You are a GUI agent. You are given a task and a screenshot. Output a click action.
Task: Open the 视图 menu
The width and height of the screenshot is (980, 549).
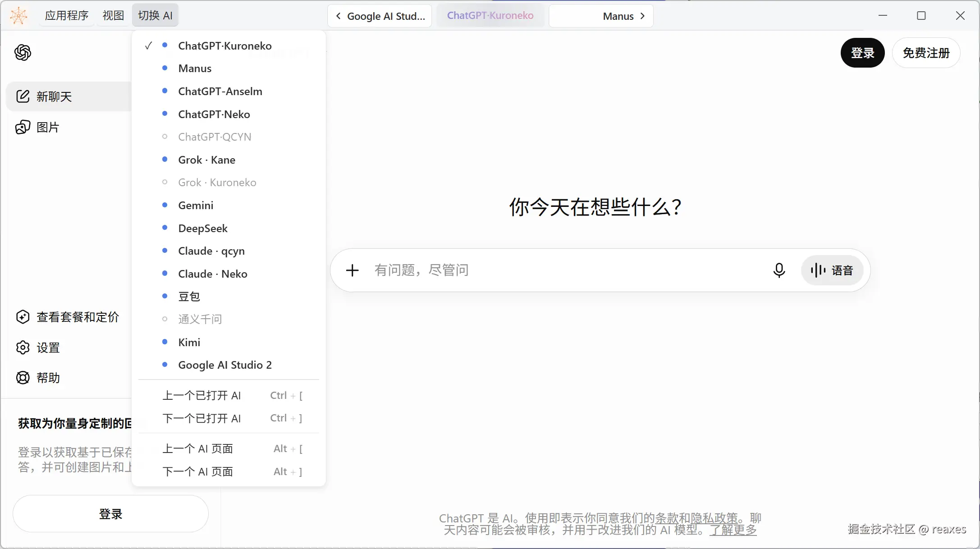(113, 16)
